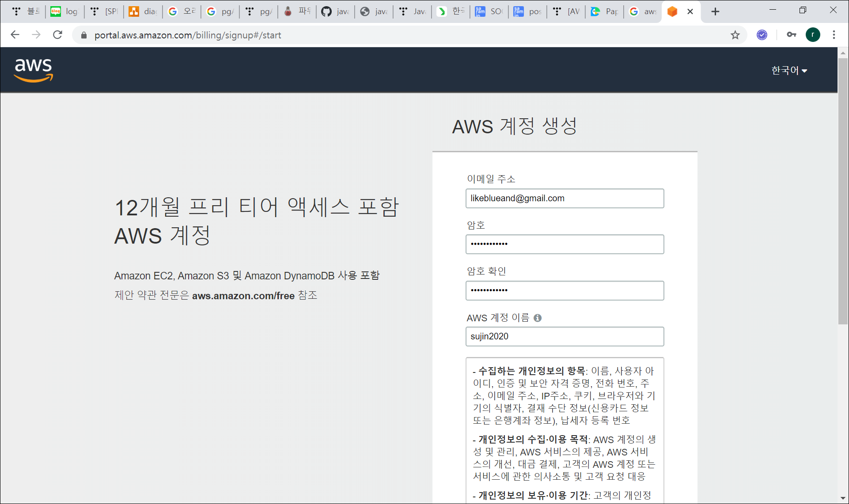The height and width of the screenshot is (504, 849).
Task: Click the 이메일 주소 input field
Action: 565,199
